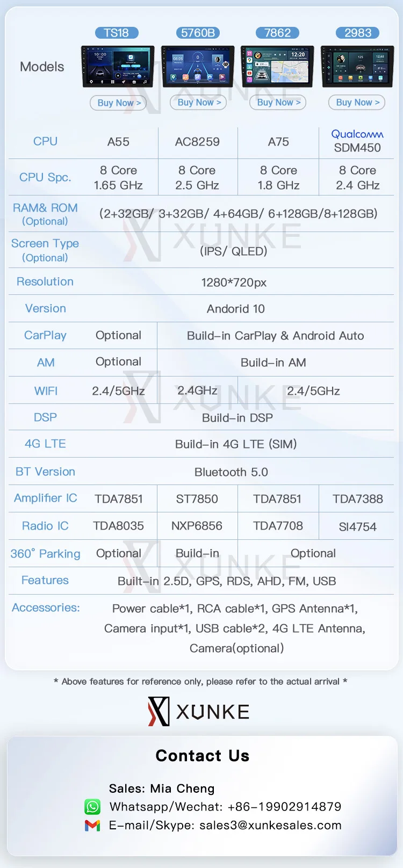403x868 pixels.
Task: Click the 'SDM450' CPU cell
Action: point(357,148)
